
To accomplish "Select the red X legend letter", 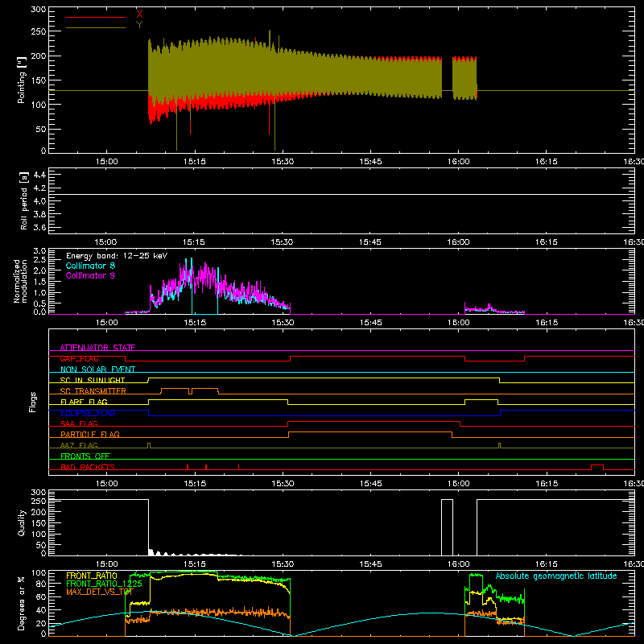I will (x=139, y=14).
